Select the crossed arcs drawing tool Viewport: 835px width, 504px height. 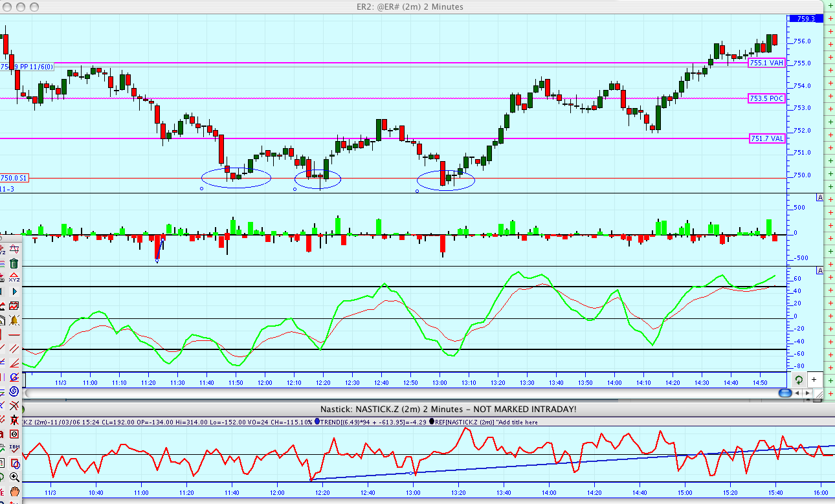click(14, 405)
